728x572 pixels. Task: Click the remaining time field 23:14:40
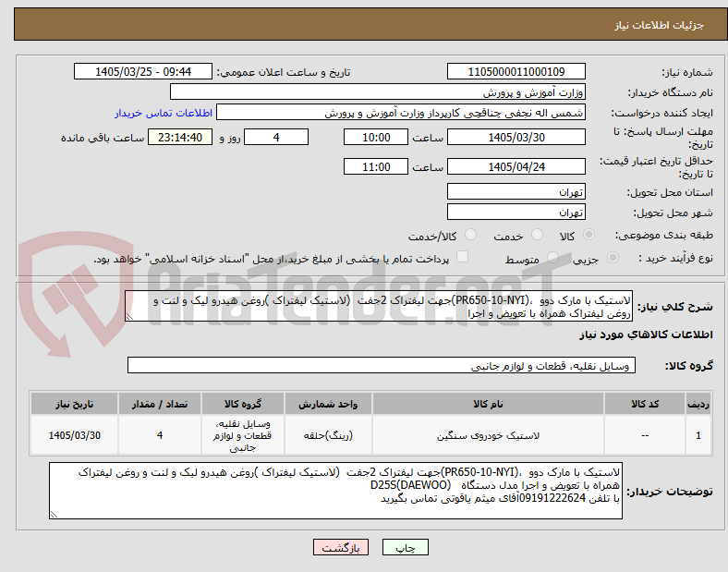180,137
